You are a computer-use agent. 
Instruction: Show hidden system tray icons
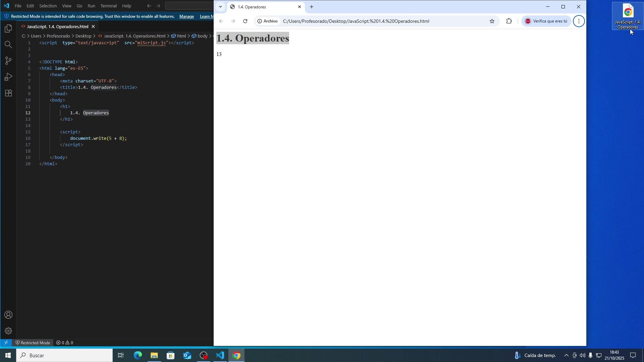pos(567,355)
